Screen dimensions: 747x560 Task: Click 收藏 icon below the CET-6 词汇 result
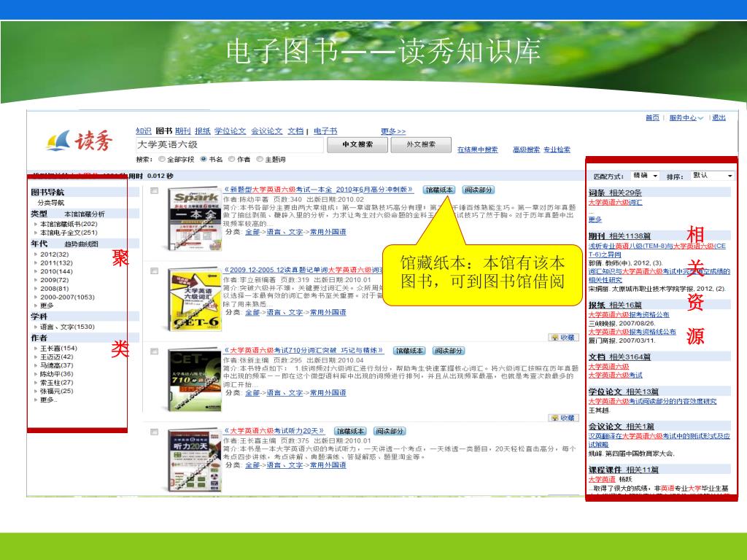[563, 337]
